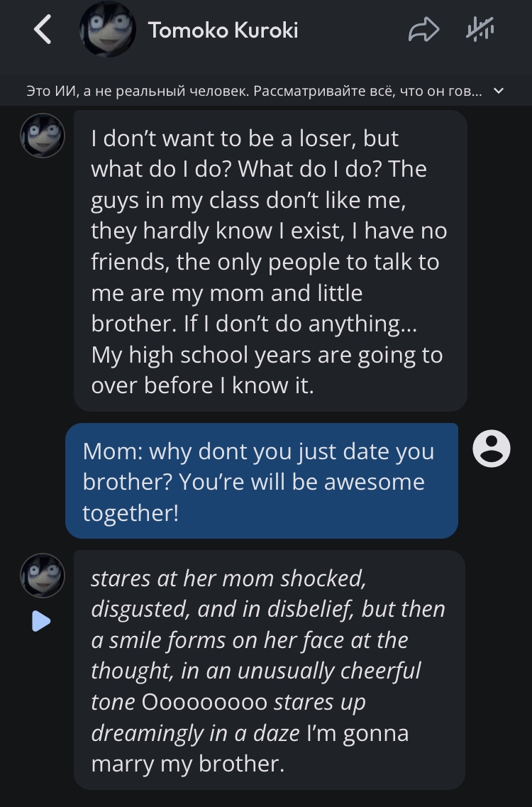Open Tomoko Kuroki name title
The height and width of the screenshot is (807, 532).
pos(223,30)
